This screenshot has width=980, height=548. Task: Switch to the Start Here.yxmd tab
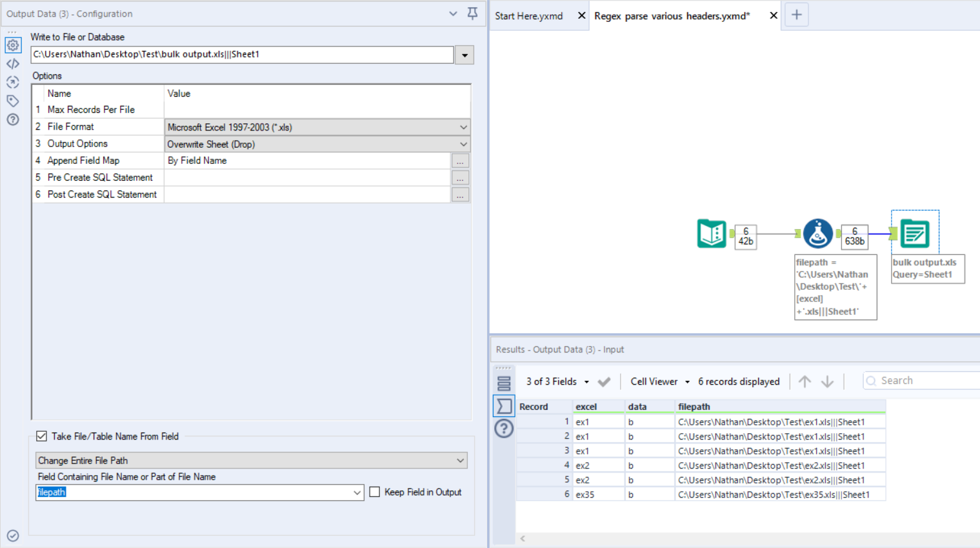pyautogui.click(x=529, y=15)
